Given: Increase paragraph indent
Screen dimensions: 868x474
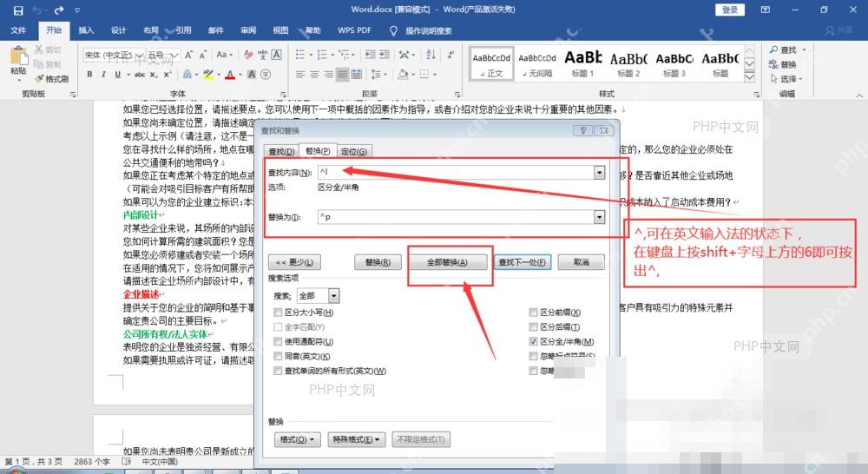Looking at the screenshot, I should (385, 55).
